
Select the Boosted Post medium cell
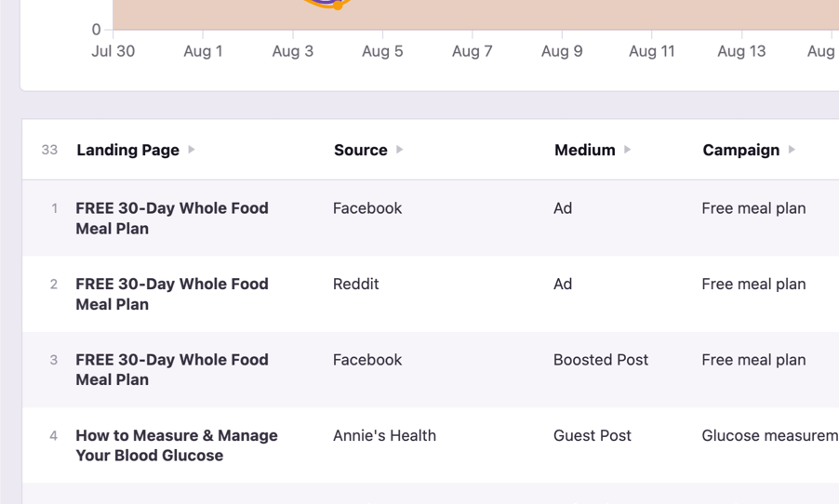point(600,360)
